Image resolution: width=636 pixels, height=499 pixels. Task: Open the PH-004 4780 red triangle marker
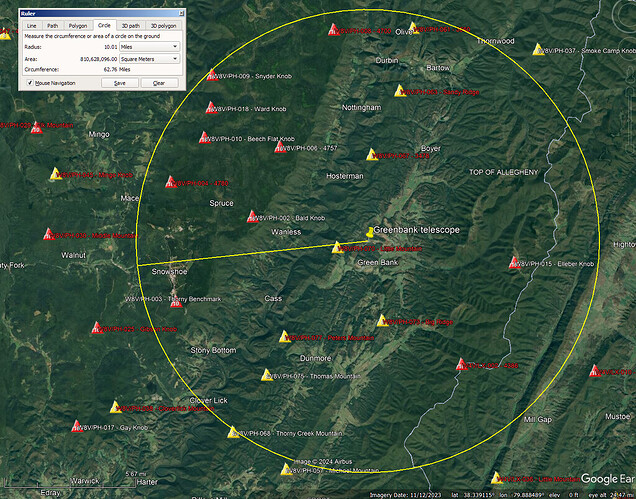click(x=171, y=182)
